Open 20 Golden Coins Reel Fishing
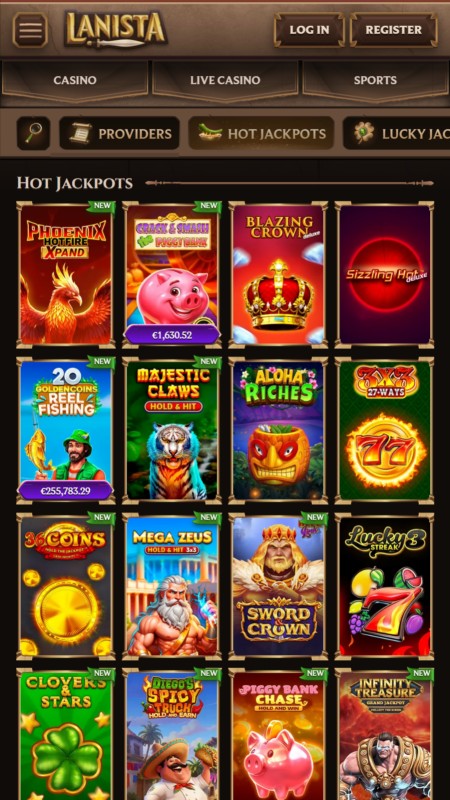 (66, 430)
